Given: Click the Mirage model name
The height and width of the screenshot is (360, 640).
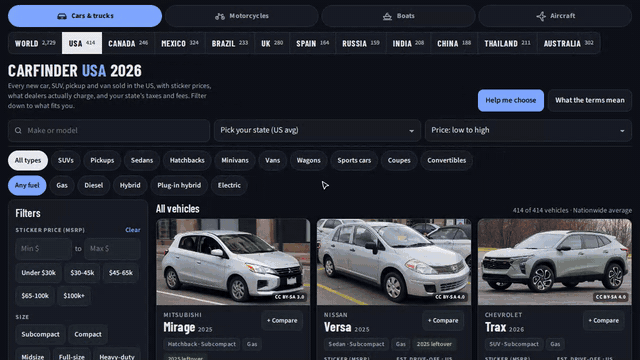Looking at the screenshot, I should (x=179, y=327).
